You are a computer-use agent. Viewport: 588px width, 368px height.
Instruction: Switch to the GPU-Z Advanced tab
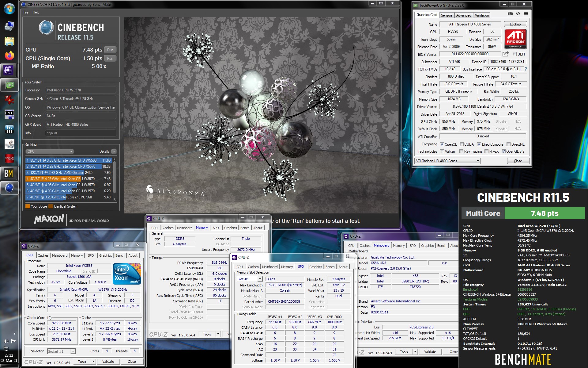(464, 15)
